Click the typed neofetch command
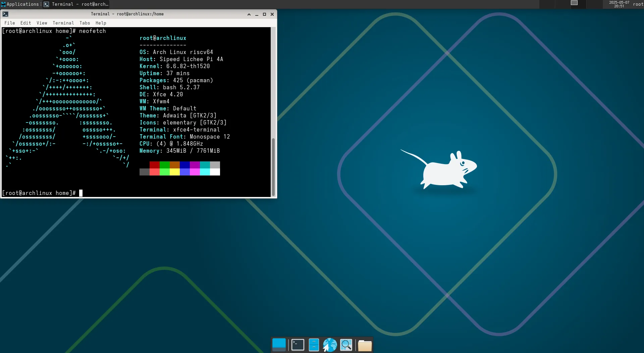Screen dimensions: 644x353 [x=92, y=31]
